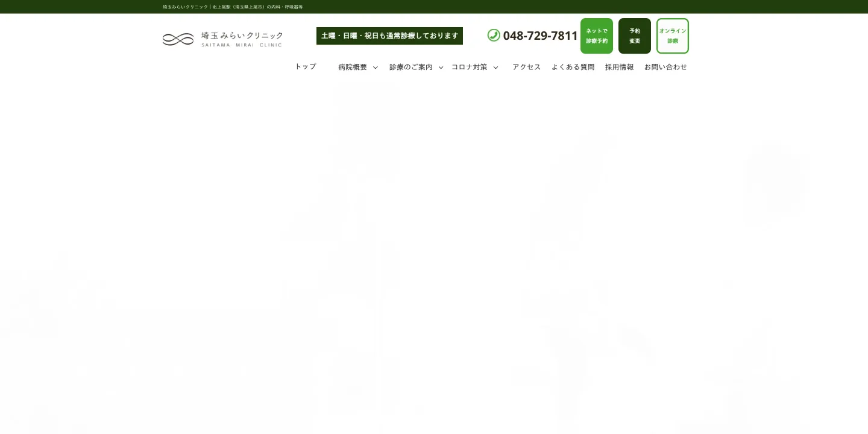Click the green phone icon
This screenshot has width=868, height=434.
tap(494, 35)
